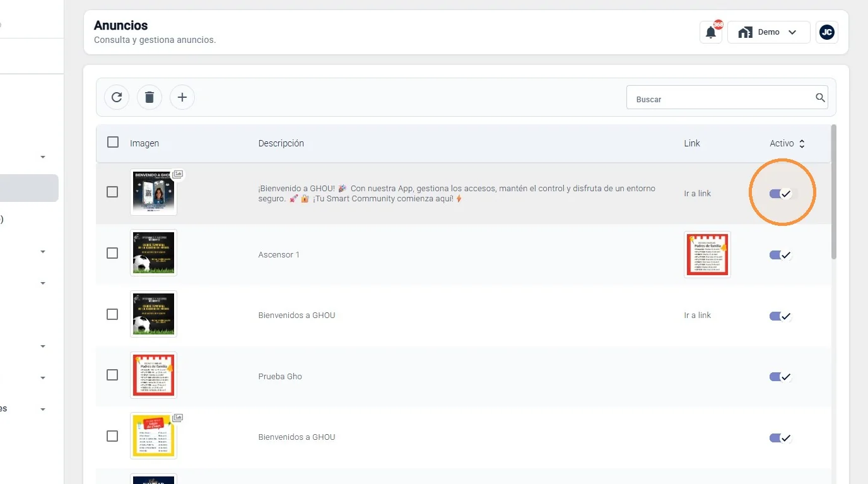This screenshot has height=484, width=868.
Task: Click the "Prueba Gho" description text
Action: pos(280,377)
